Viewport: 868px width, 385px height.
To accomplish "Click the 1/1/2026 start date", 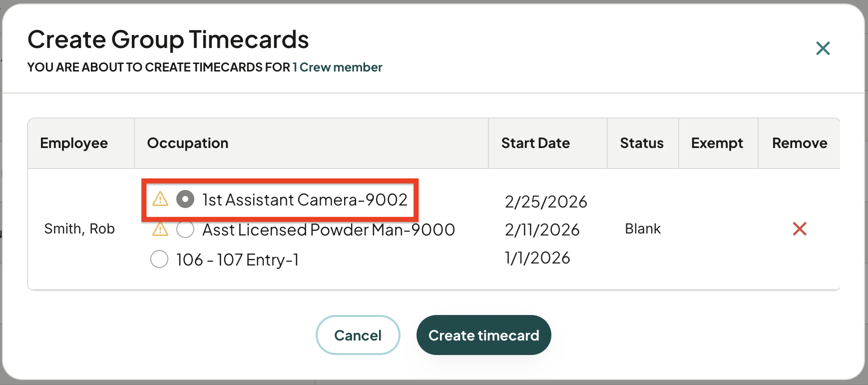I will click(537, 258).
